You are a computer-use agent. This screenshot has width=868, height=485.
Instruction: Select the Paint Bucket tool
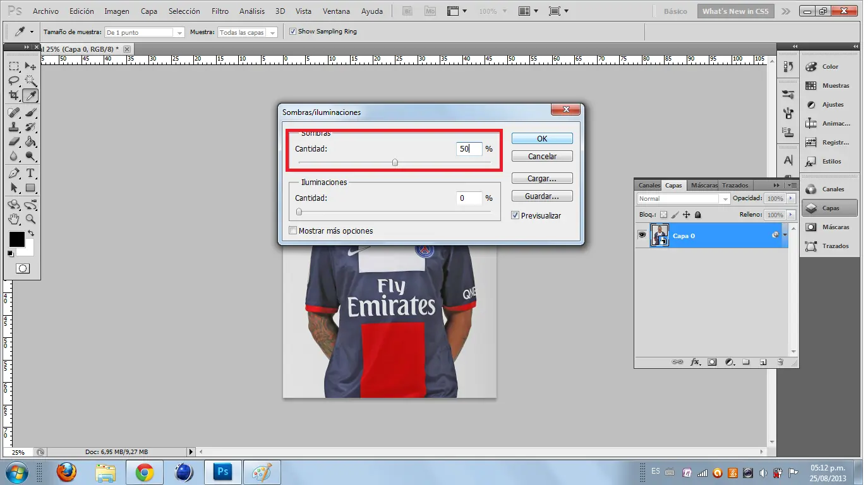pos(30,141)
